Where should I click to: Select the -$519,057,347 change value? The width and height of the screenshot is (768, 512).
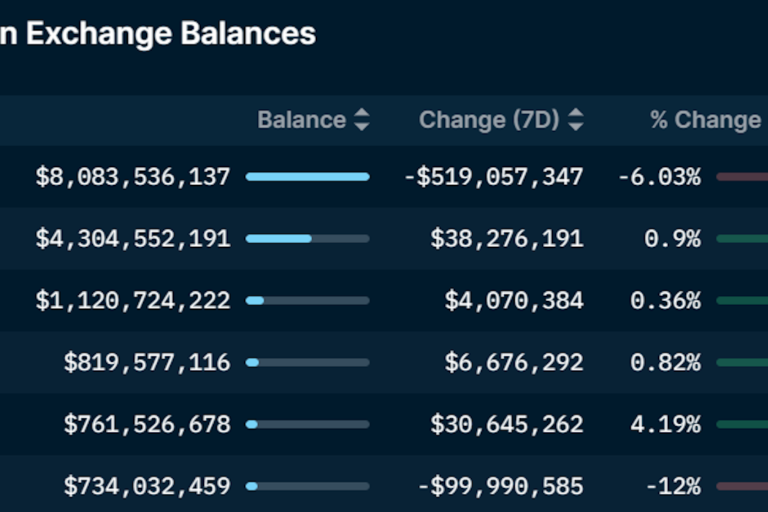(493, 177)
